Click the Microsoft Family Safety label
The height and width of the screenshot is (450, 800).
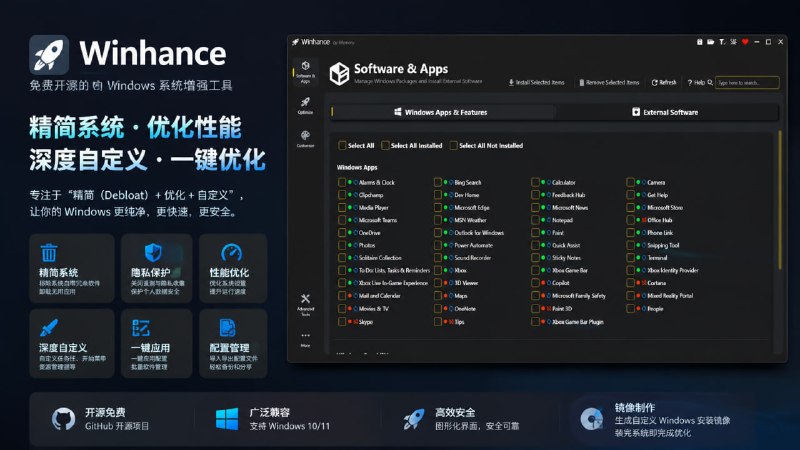[x=579, y=295]
